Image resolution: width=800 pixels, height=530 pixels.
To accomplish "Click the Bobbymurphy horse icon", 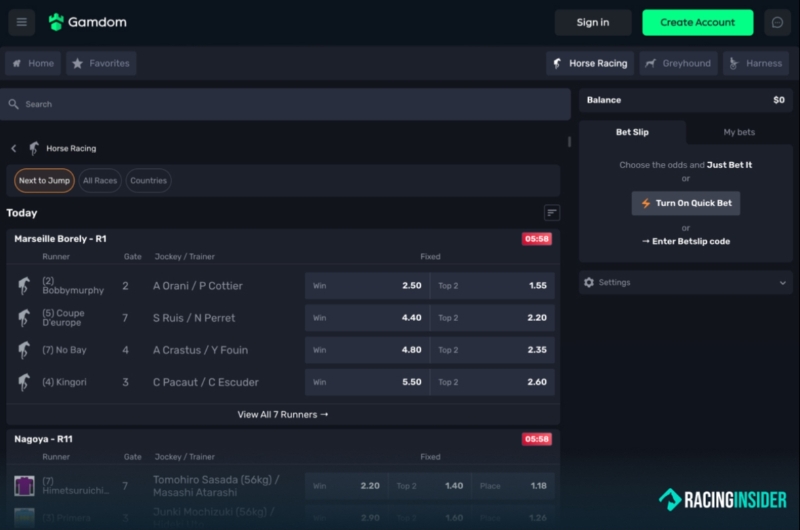I will 23,286.
